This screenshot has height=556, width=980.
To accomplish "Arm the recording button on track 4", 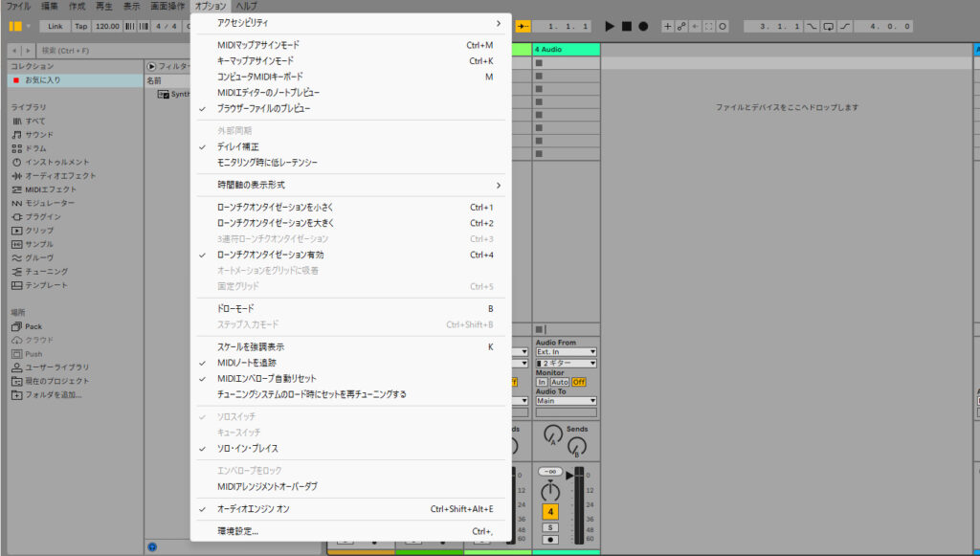I will coord(550,540).
